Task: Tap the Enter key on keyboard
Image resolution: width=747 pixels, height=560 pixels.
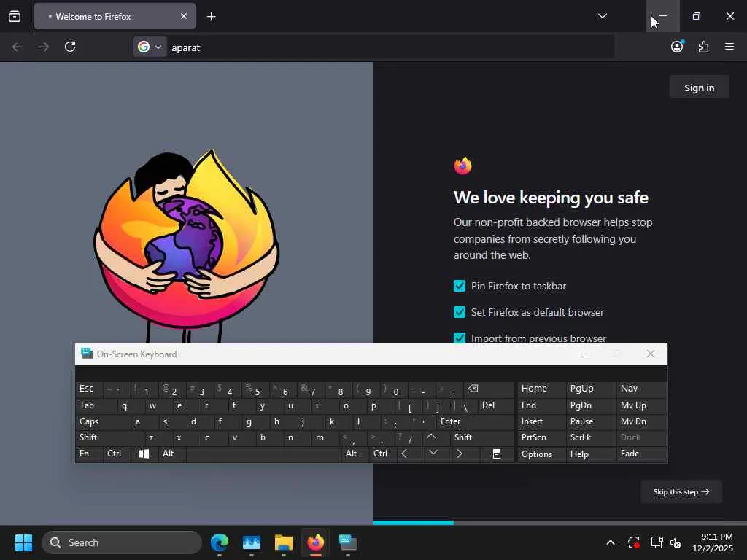Action: [475, 422]
